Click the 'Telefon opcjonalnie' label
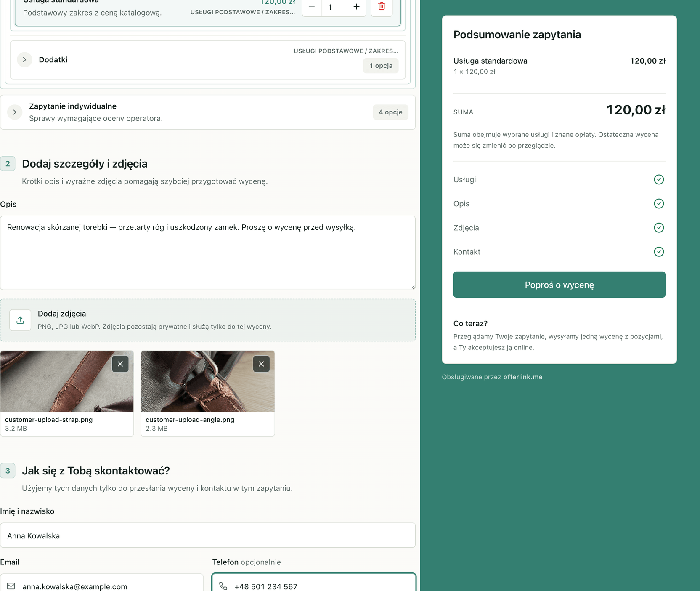This screenshot has height=591, width=700. (x=247, y=562)
